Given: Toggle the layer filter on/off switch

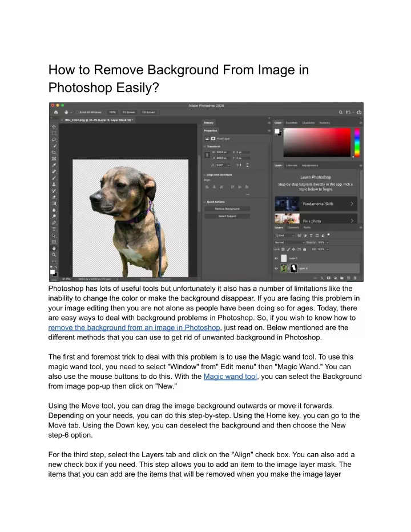Looking at the screenshot, I should (x=329, y=235).
